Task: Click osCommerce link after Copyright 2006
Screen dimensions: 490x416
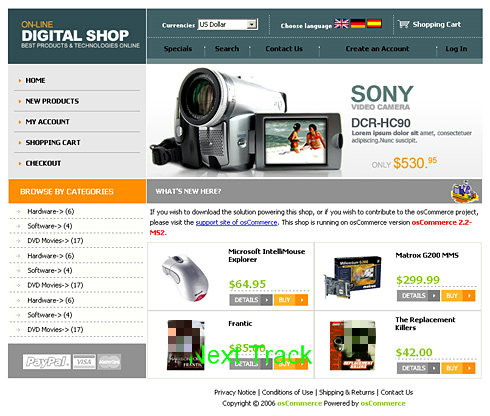Action: (300, 403)
